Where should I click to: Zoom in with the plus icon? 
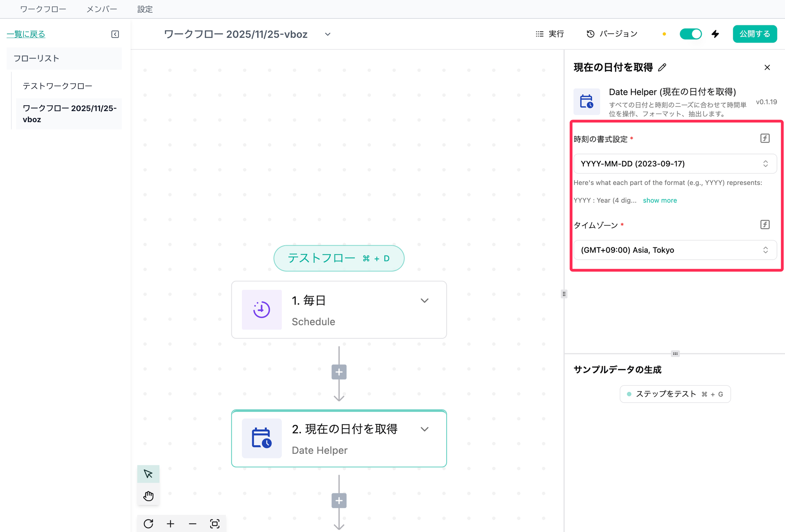[171, 524]
